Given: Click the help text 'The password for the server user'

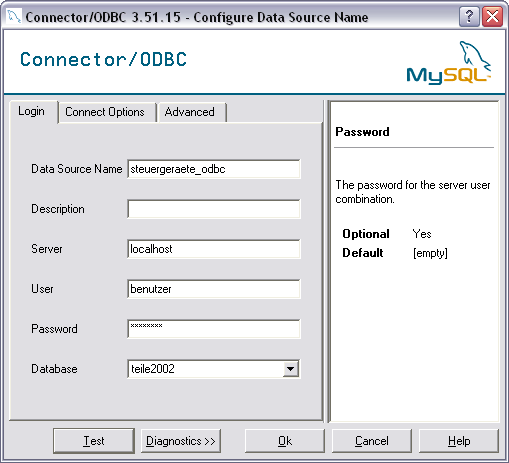Looking at the screenshot, I should 413,185.
